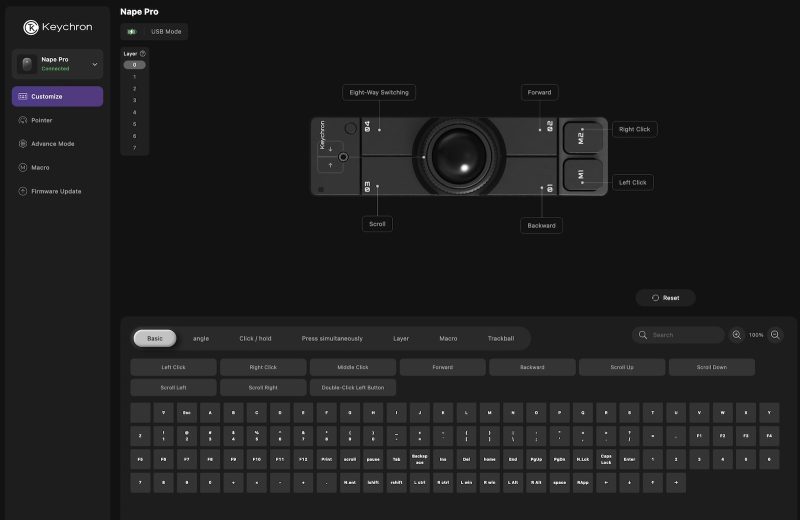Pick the Tab key
Screen dimensions: 800x520
(396, 459)
